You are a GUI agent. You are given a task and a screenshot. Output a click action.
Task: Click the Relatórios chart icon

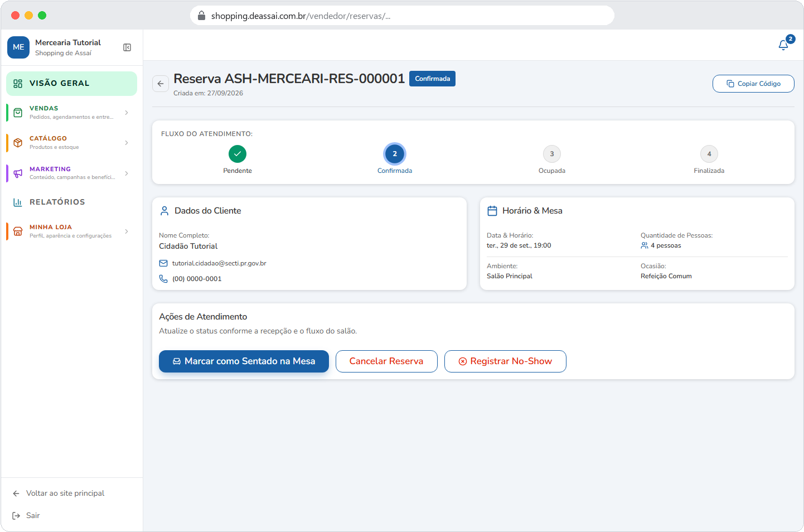[18, 202]
